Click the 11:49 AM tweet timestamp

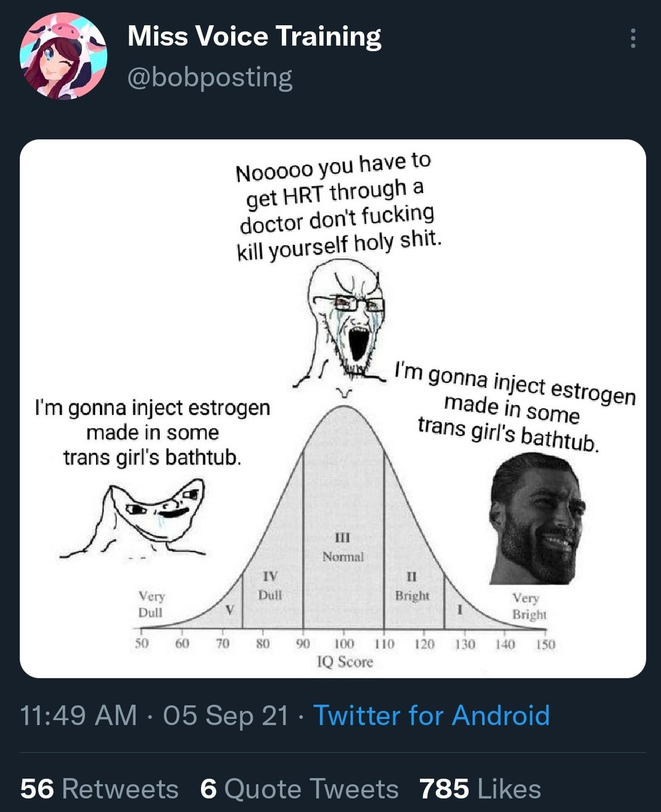pos(78,716)
